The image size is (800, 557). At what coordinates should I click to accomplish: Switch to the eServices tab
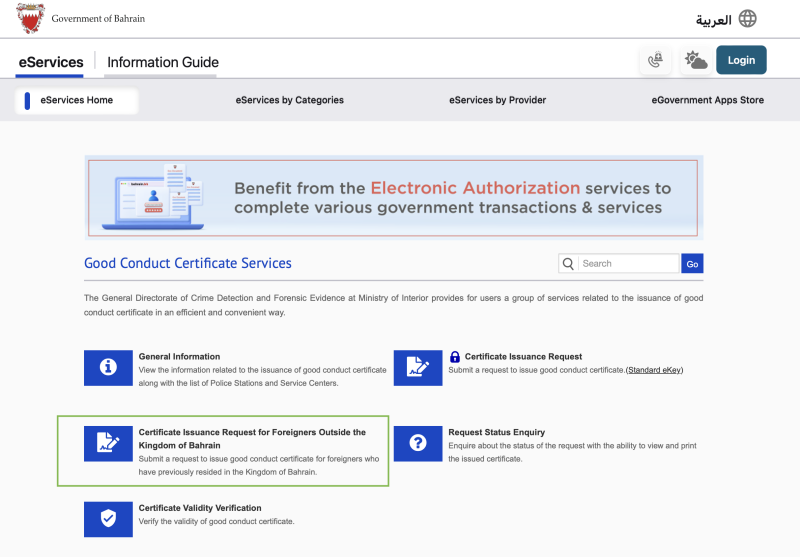(x=51, y=62)
